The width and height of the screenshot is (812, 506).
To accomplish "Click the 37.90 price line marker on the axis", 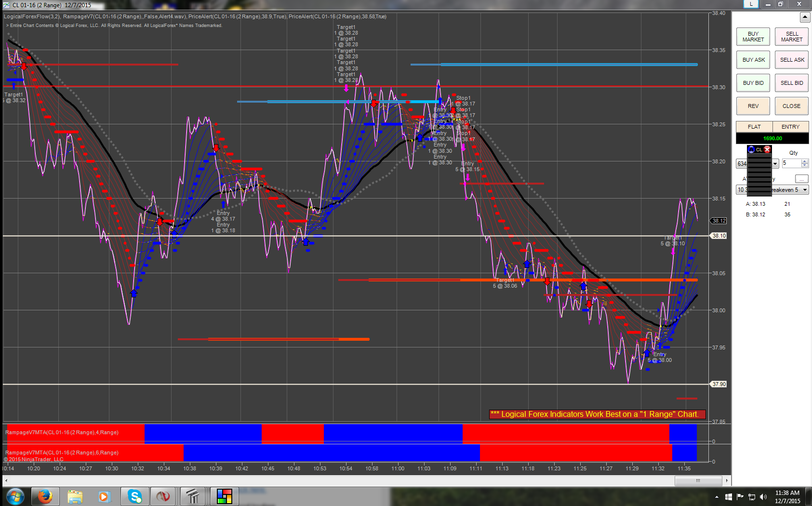I will coord(719,384).
